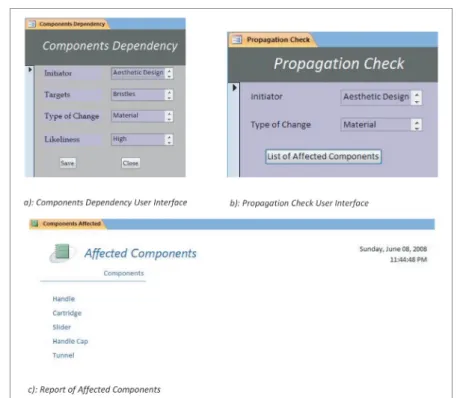
Task: Click the Components Dependency tab form icon
Action: pyautogui.click(x=32, y=24)
